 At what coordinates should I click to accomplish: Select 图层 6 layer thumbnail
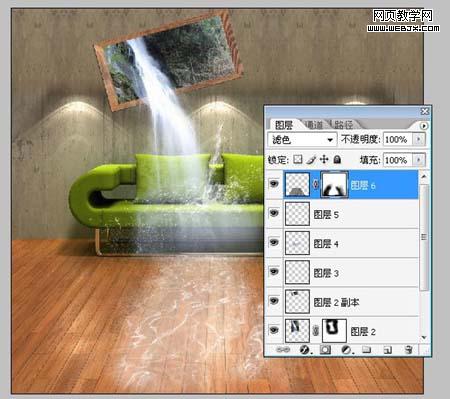[x=297, y=184]
